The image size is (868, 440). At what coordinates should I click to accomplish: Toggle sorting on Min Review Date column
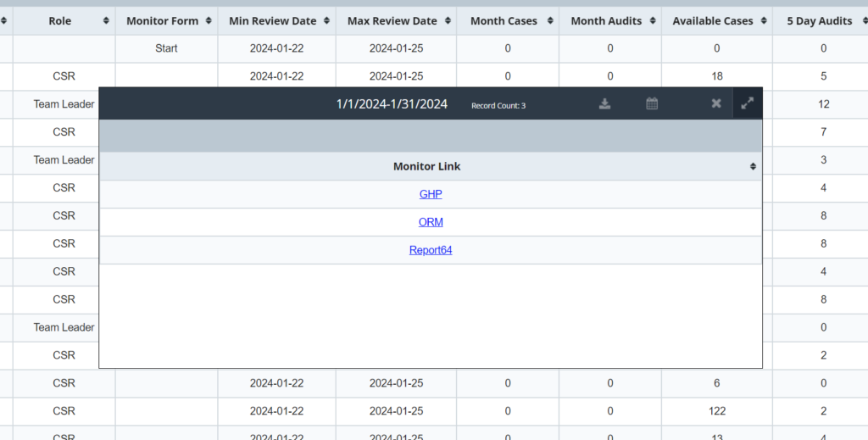(x=326, y=21)
